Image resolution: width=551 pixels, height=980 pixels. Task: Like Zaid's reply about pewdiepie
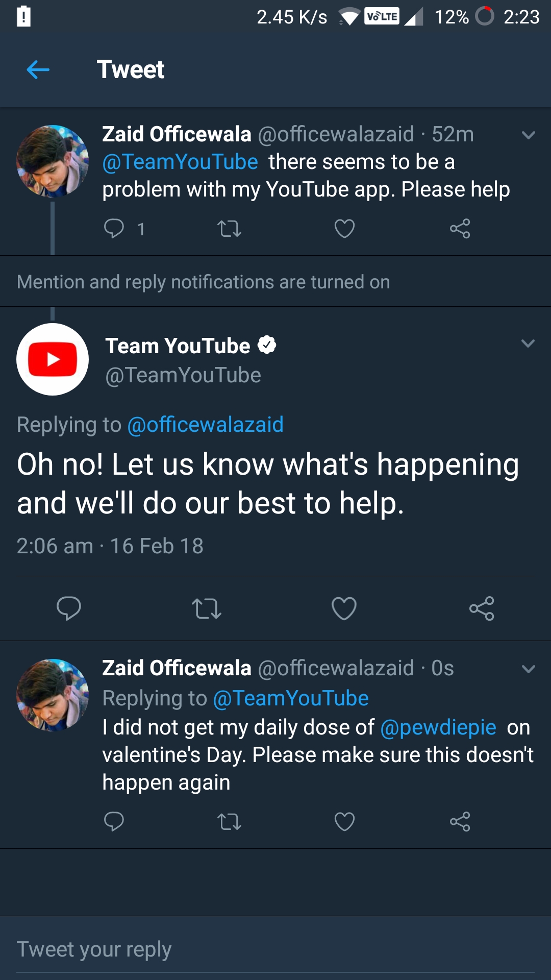pyautogui.click(x=343, y=821)
